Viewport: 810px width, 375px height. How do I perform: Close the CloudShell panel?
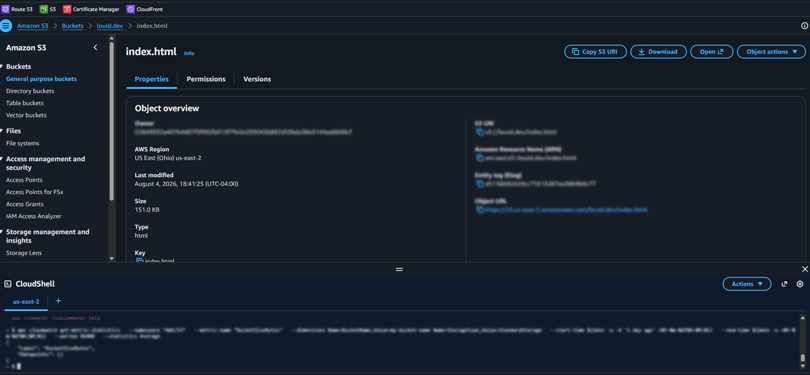(x=804, y=269)
